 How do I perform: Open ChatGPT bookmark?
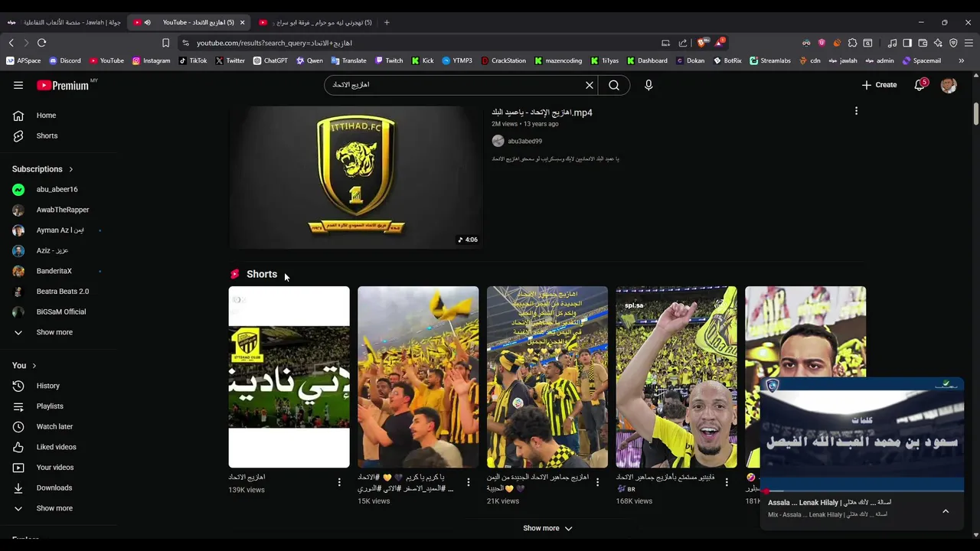pyautogui.click(x=270, y=60)
